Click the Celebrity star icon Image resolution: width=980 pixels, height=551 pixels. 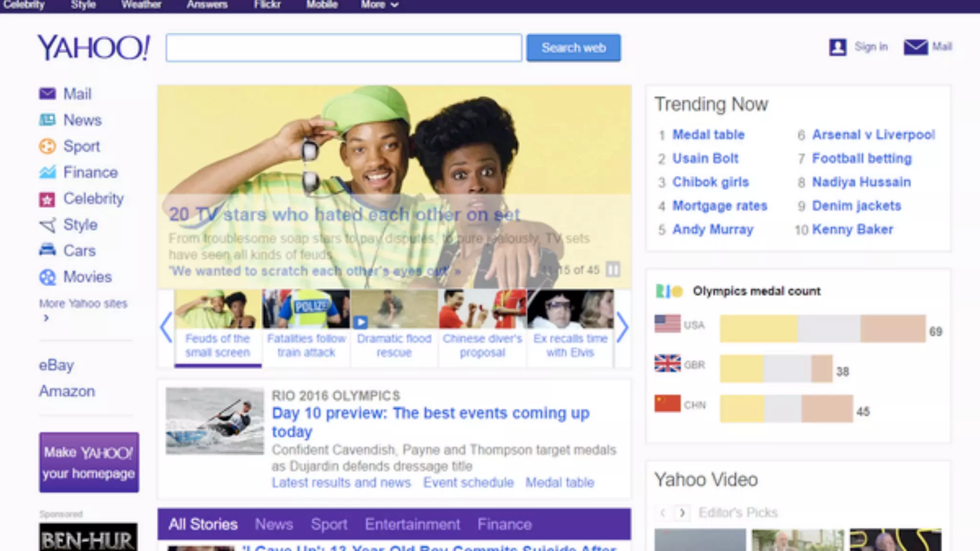point(47,199)
